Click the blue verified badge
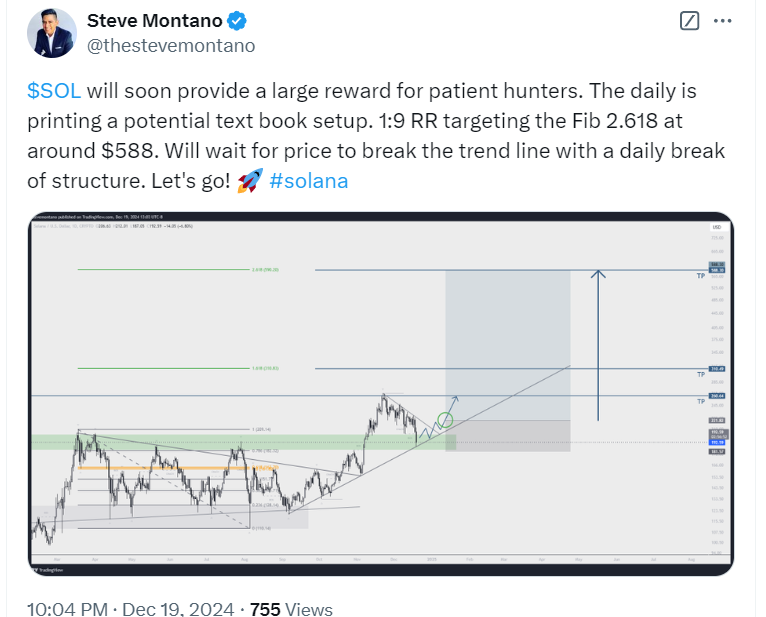766x617 pixels. (237, 21)
